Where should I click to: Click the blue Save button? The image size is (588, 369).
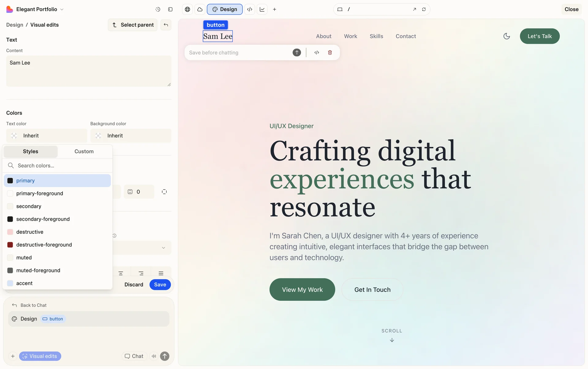(160, 284)
